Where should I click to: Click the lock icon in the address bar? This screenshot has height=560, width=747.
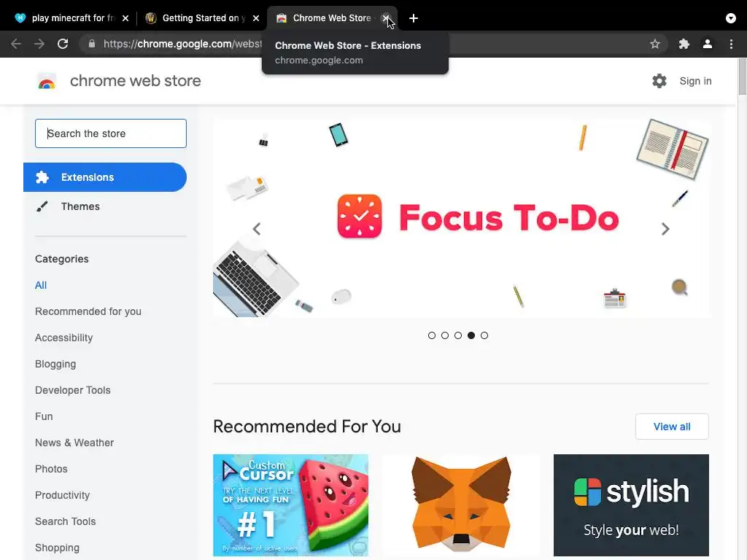tap(92, 44)
